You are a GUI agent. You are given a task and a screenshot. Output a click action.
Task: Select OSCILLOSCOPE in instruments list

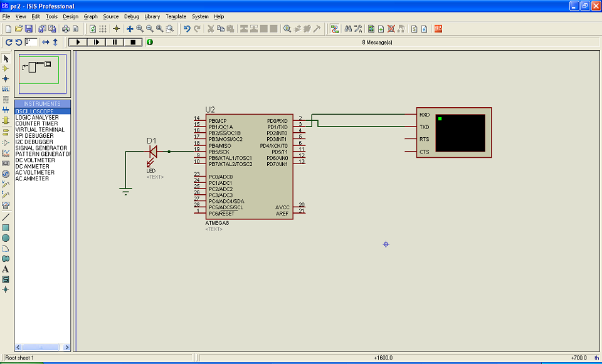coord(42,112)
